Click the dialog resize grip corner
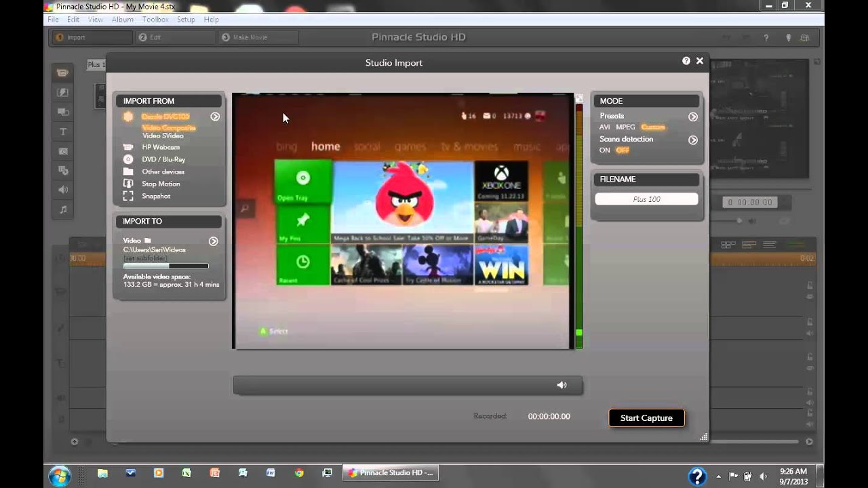Image resolution: width=868 pixels, height=488 pixels. tap(703, 437)
